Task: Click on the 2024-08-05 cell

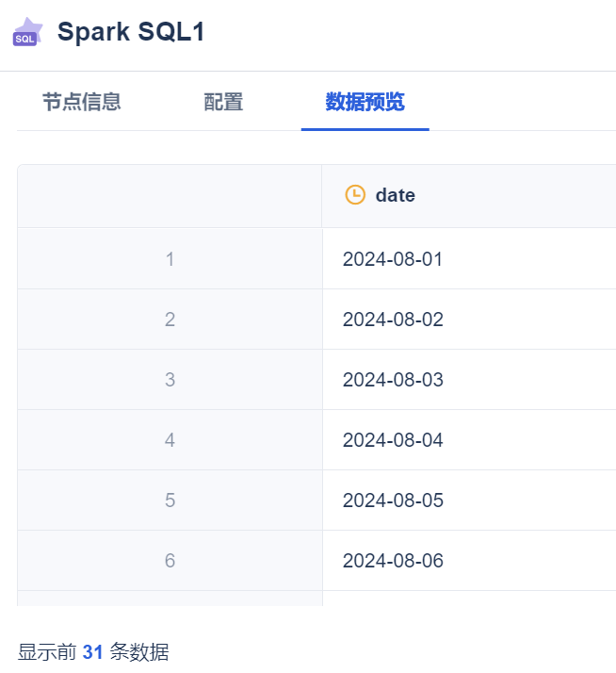Action: coord(393,501)
